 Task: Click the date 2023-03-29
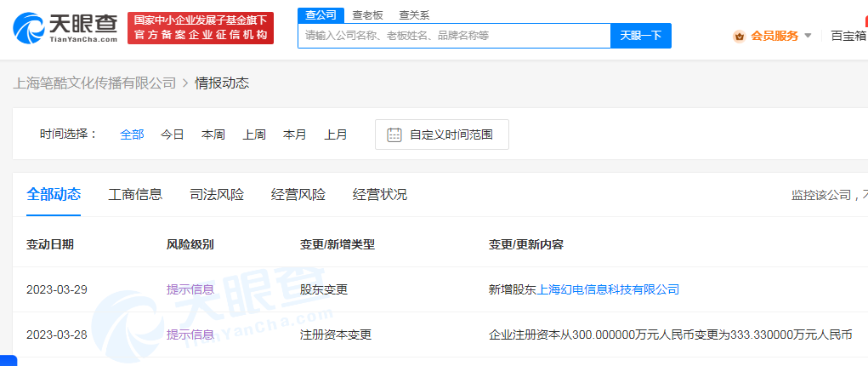[x=57, y=289]
